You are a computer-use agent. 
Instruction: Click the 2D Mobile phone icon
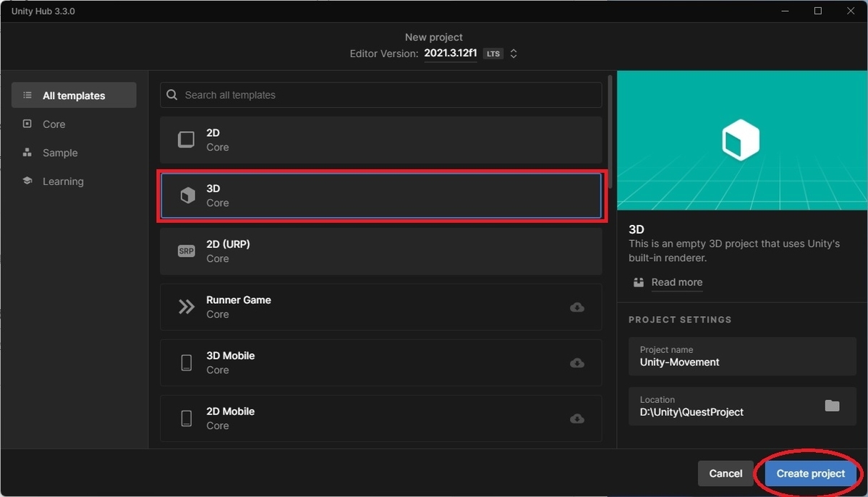point(187,418)
